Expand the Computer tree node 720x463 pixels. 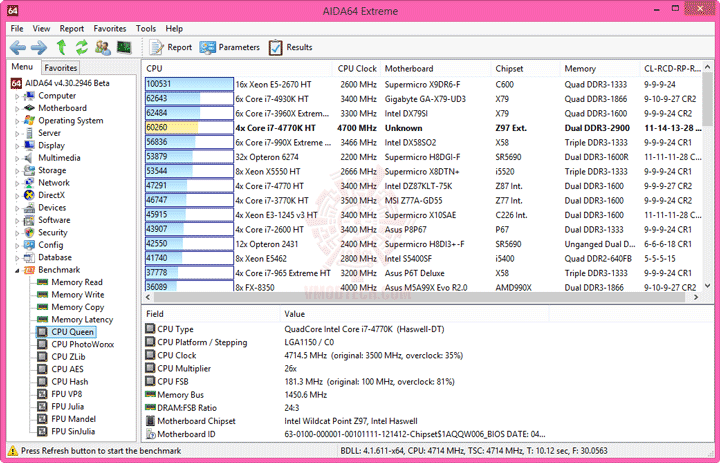[17, 96]
